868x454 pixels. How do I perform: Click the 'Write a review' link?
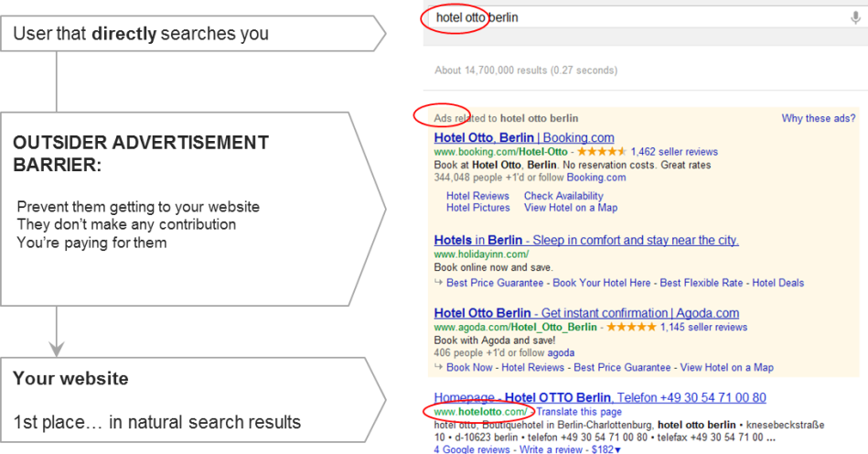pos(551,449)
